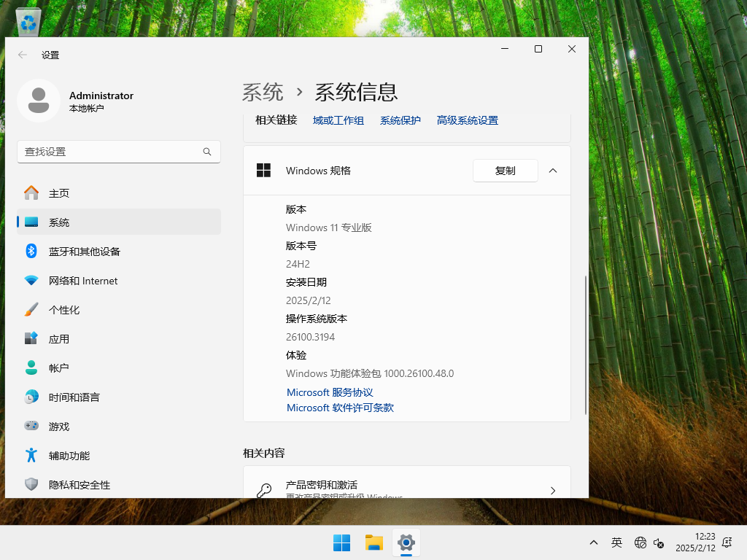This screenshot has width=747, height=560.
Task: Open 域或工作组 link
Action: pyautogui.click(x=338, y=120)
